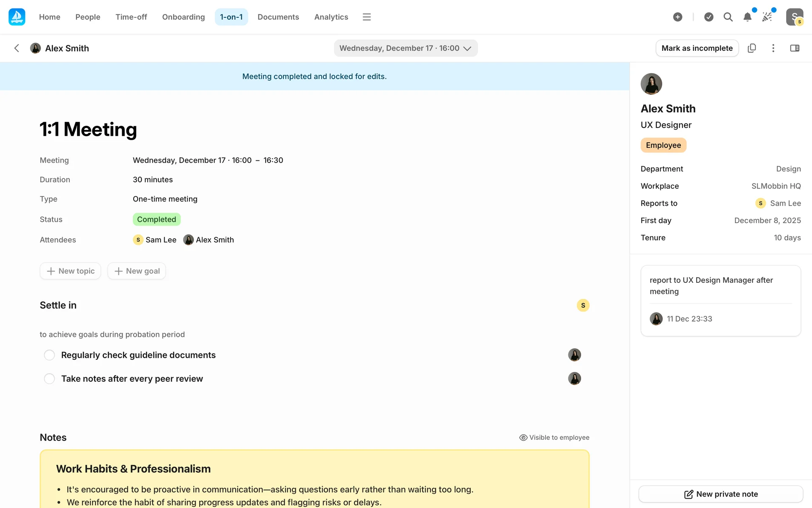Open the notifications bell

(x=747, y=17)
